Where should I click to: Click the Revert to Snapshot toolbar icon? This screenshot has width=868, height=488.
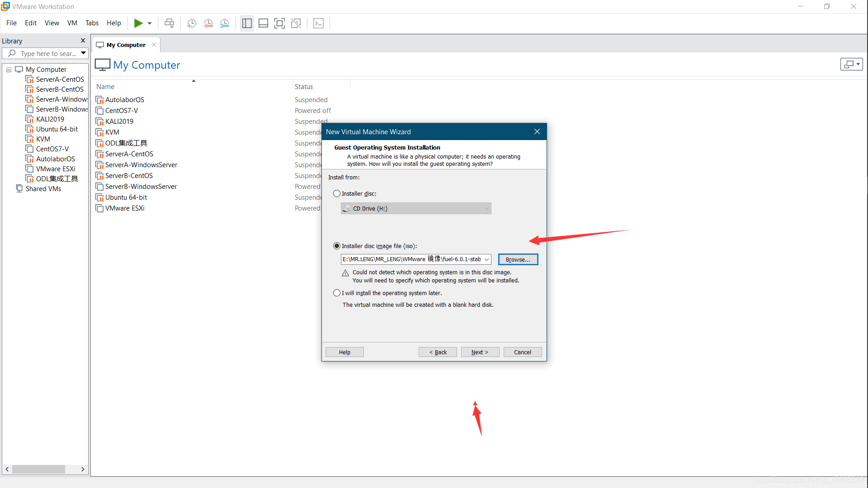[208, 23]
